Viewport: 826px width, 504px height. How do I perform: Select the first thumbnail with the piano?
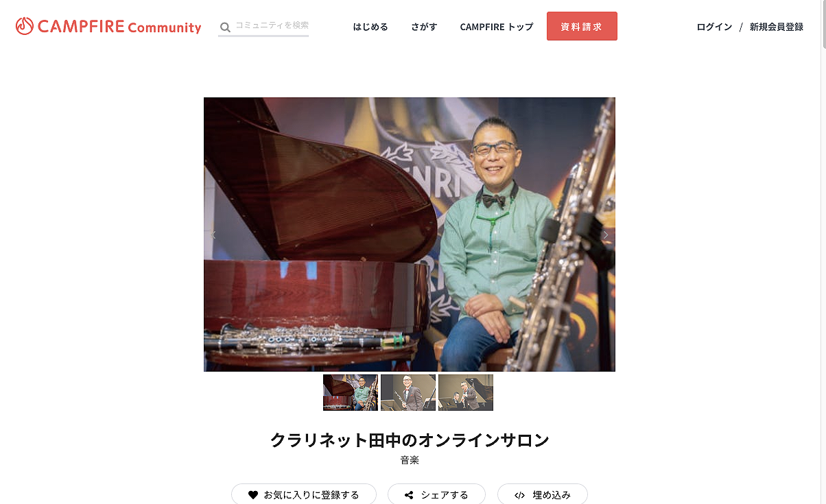tap(351, 392)
